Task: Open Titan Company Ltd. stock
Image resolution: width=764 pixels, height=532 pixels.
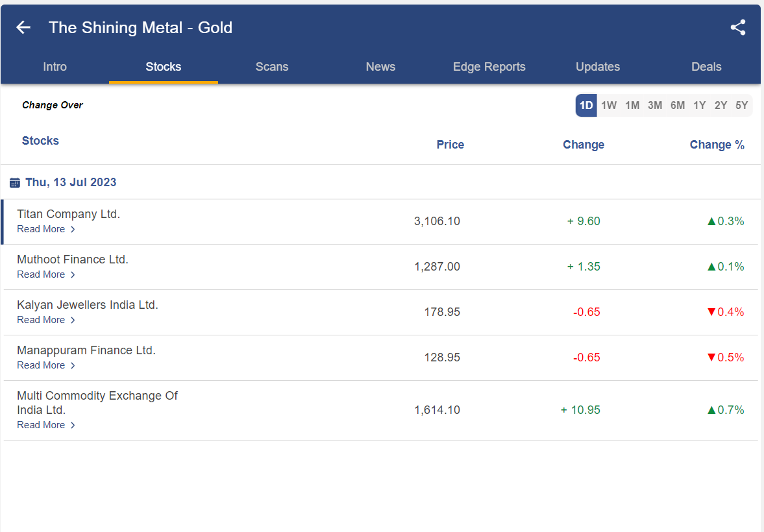Action: click(69, 214)
